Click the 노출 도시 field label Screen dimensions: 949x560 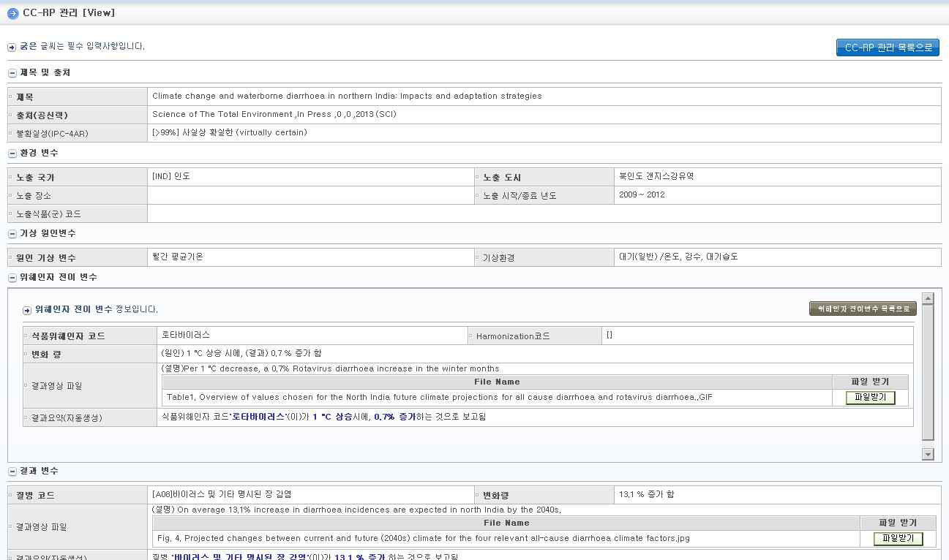pos(502,178)
